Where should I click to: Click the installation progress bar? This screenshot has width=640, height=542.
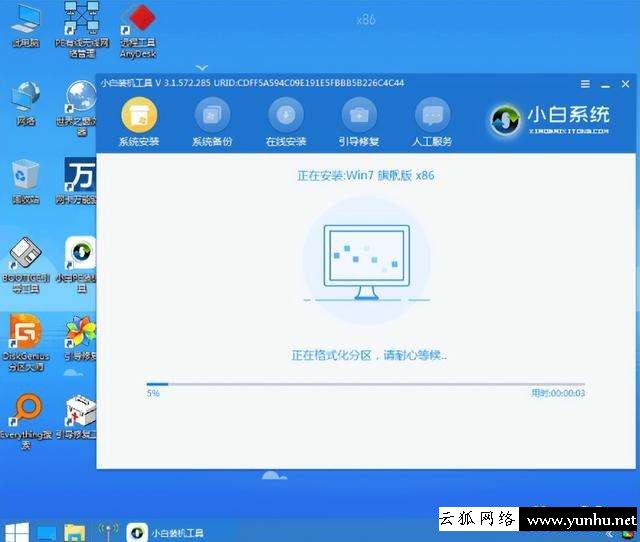click(366, 384)
